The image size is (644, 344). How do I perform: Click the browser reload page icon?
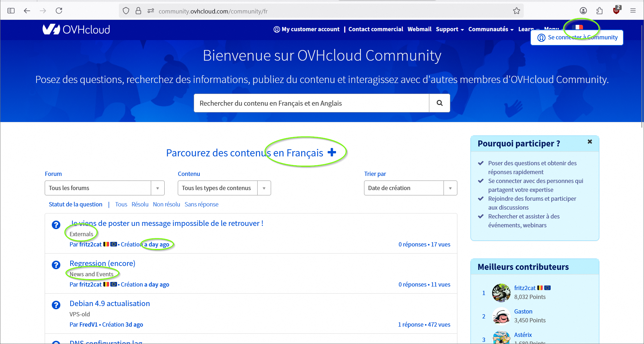pyautogui.click(x=59, y=11)
